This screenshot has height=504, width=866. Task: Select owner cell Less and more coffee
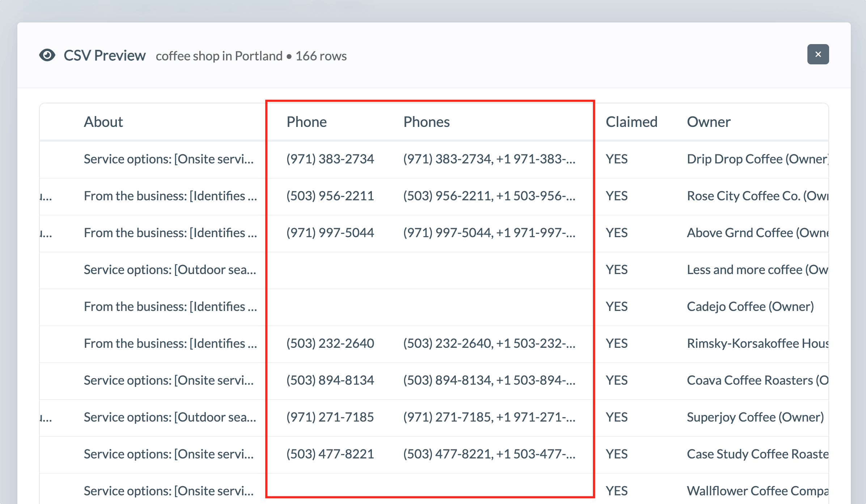click(757, 270)
